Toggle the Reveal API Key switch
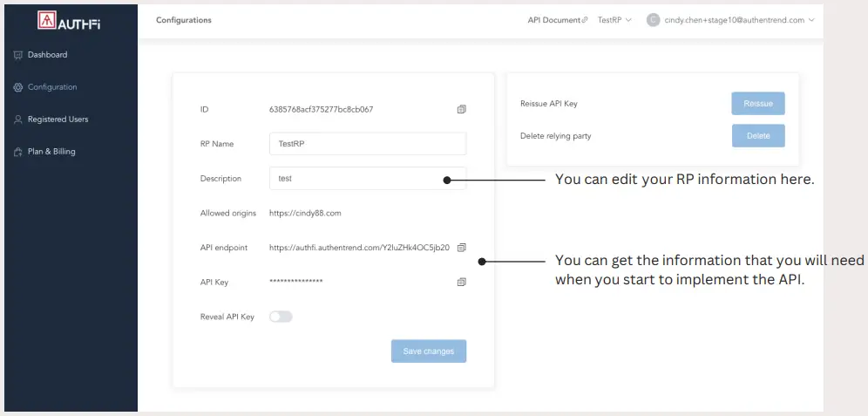Image resolution: width=868 pixels, height=416 pixels. pyautogui.click(x=281, y=317)
